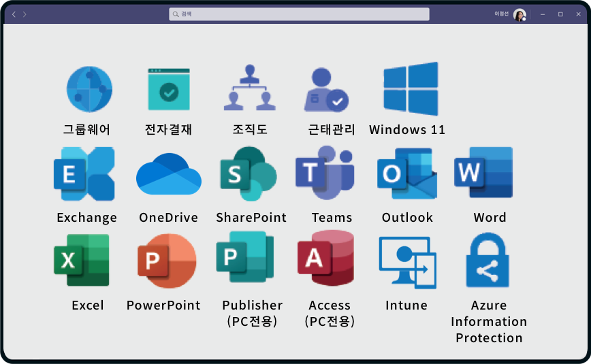Click the 이정선 user name
The height and width of the screenshot is (364, 591).
(501, 14)
